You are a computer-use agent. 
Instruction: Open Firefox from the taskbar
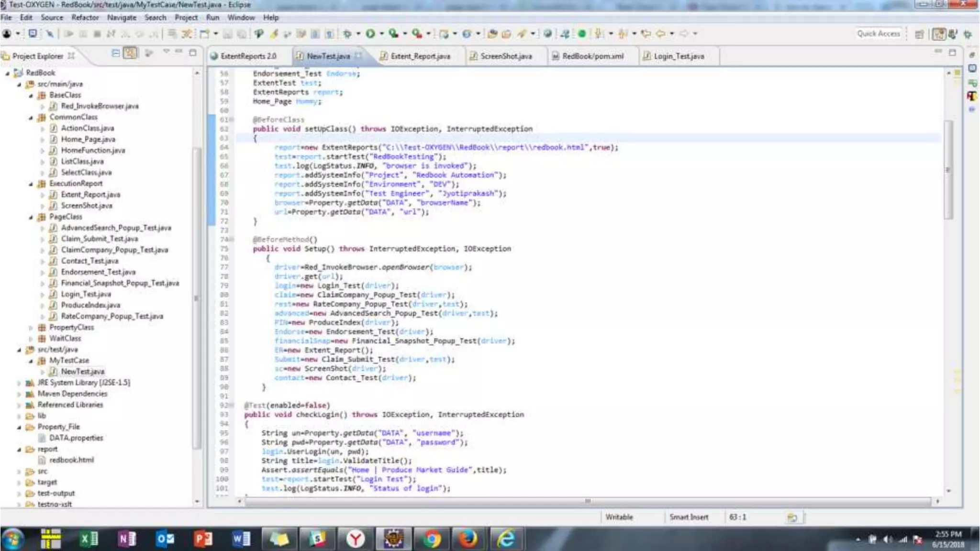coord(468,539)
